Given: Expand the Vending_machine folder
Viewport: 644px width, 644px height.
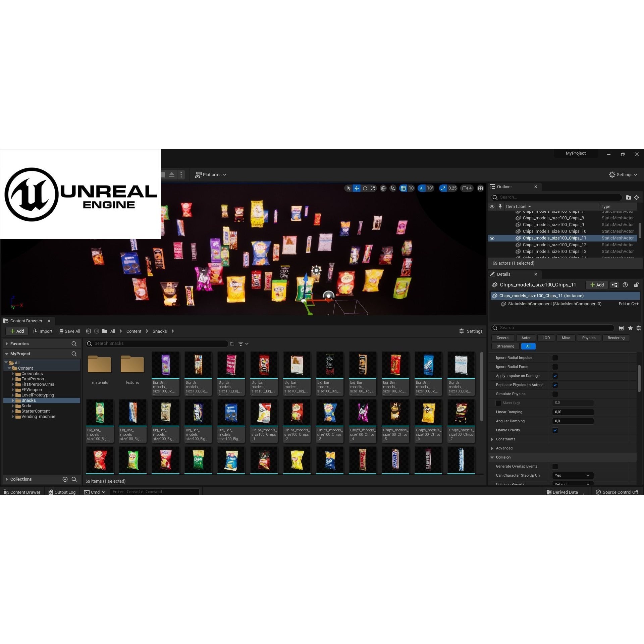Looking at the screenshot, I should tap(13, 417).
